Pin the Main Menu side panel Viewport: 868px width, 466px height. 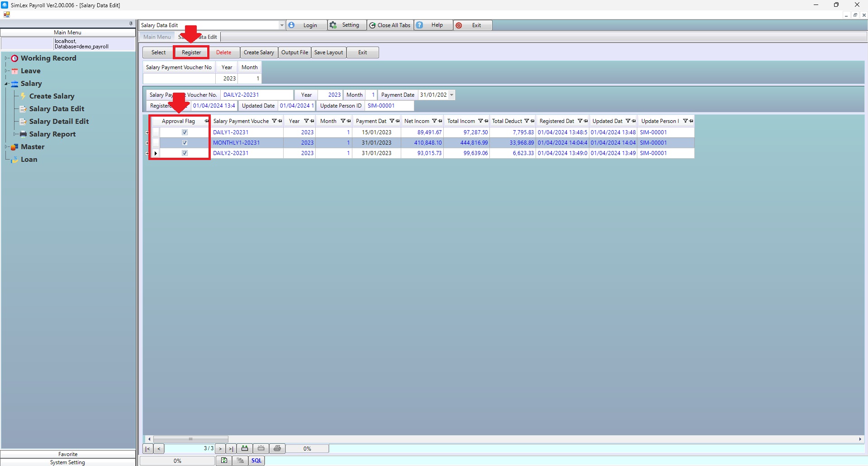click(131, 24)
